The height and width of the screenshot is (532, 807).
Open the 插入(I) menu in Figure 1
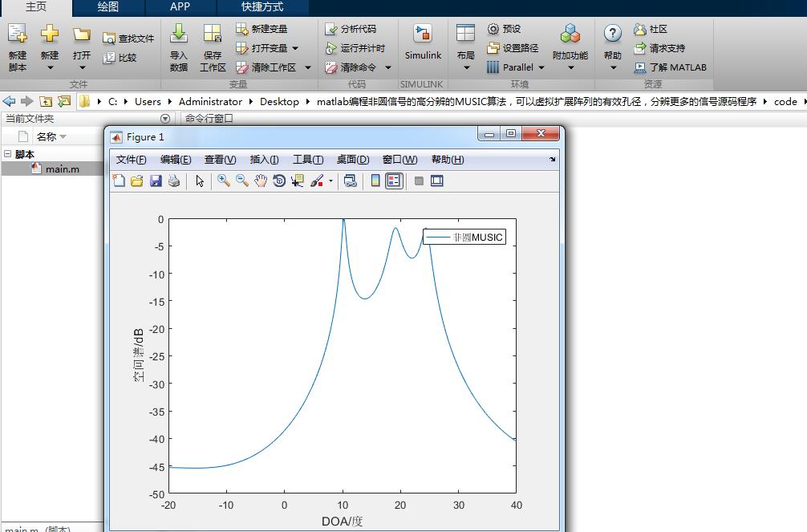264,160
